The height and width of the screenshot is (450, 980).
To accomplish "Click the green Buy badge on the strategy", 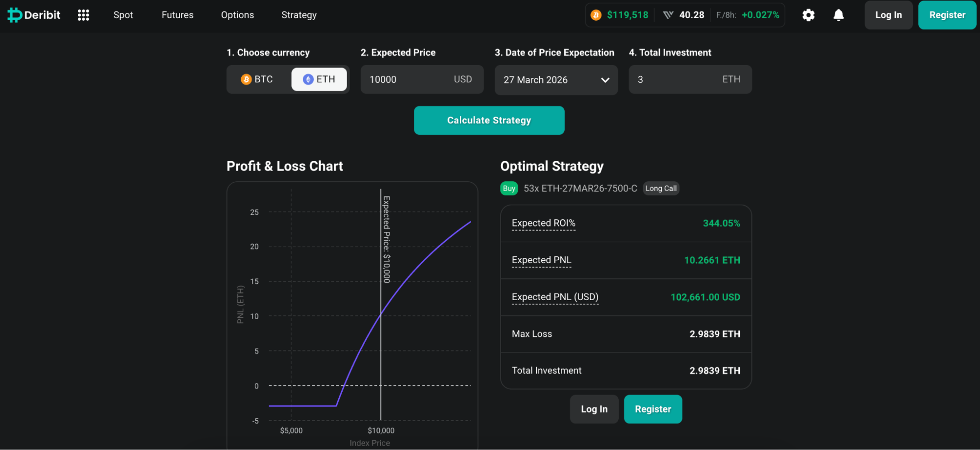I will click(x=509, y=188).
